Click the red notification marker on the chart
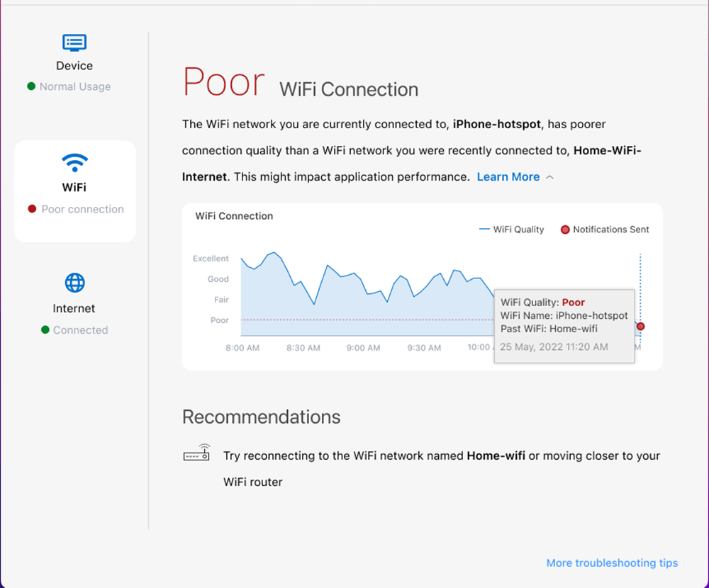Image resolution: width=709 pixels, height=588 pixels. [x=640, y=327]
